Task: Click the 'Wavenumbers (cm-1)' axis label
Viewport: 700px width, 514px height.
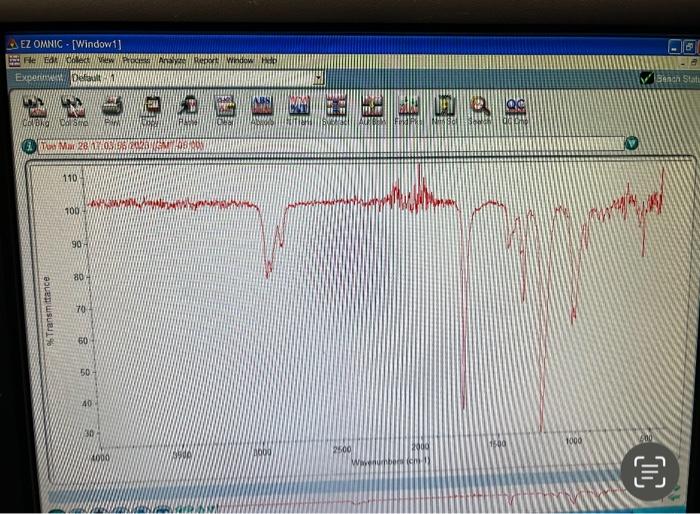Action: tap(391, 461)
